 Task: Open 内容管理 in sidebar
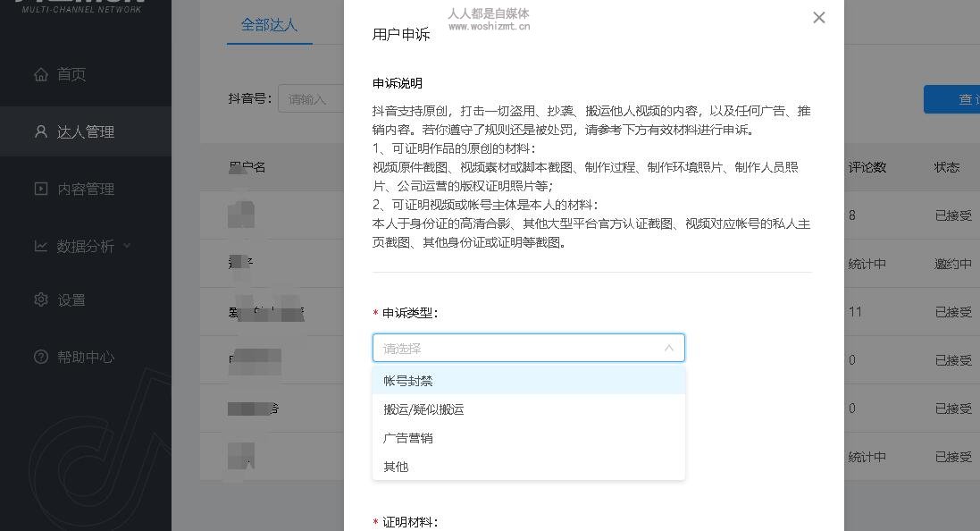click(86, 189)
